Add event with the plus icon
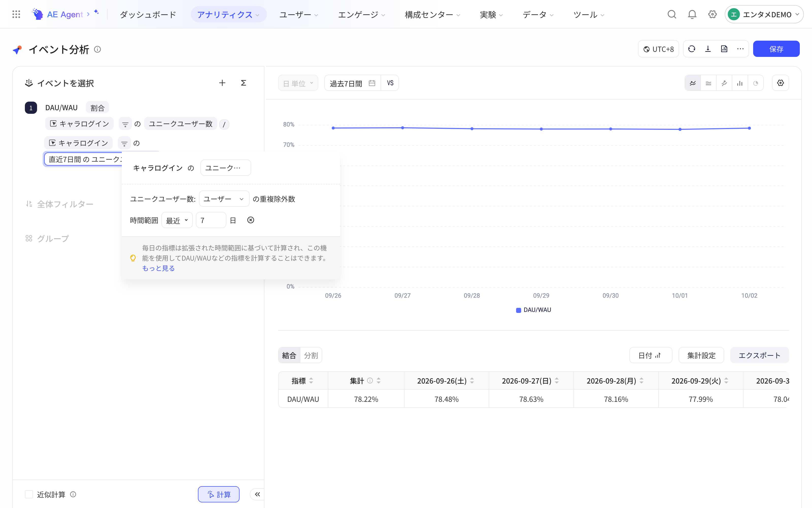Screen dimensions: 812x508 pyautogui.click(x=222, y=83)
